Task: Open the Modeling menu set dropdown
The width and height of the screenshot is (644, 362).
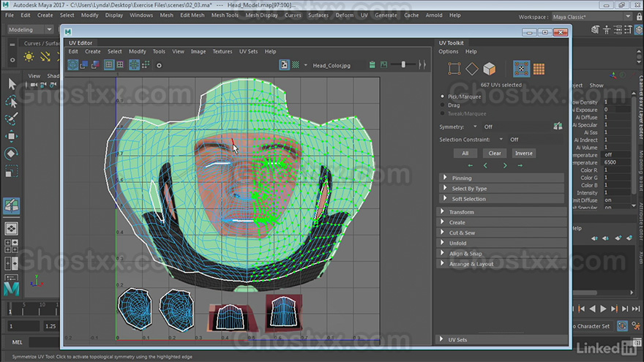Action: point(49,29)
